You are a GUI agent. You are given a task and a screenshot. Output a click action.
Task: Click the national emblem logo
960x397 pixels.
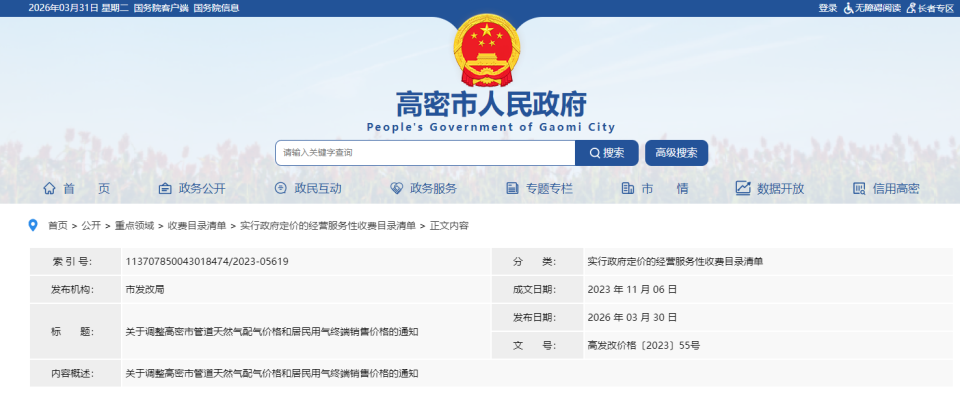pos(487,50)
